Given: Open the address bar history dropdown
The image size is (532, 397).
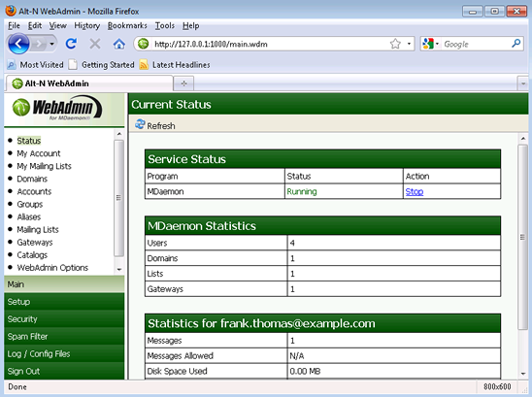Looking at the screenshot, I should pos(409,44).
